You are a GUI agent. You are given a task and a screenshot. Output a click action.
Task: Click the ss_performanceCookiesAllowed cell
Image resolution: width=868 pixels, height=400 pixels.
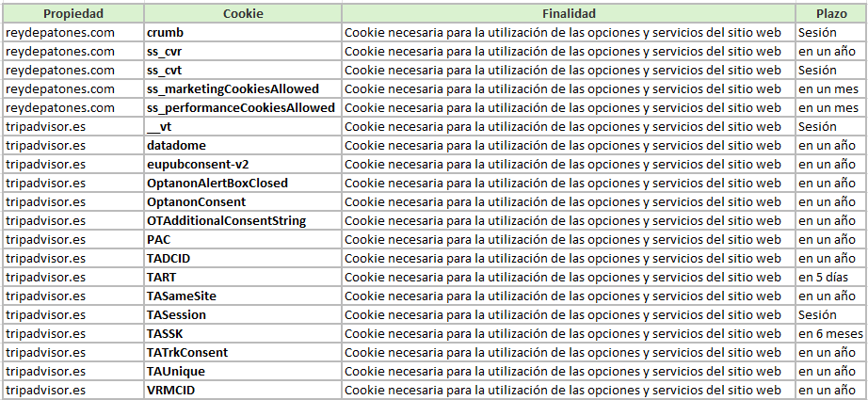coord(243,108)
